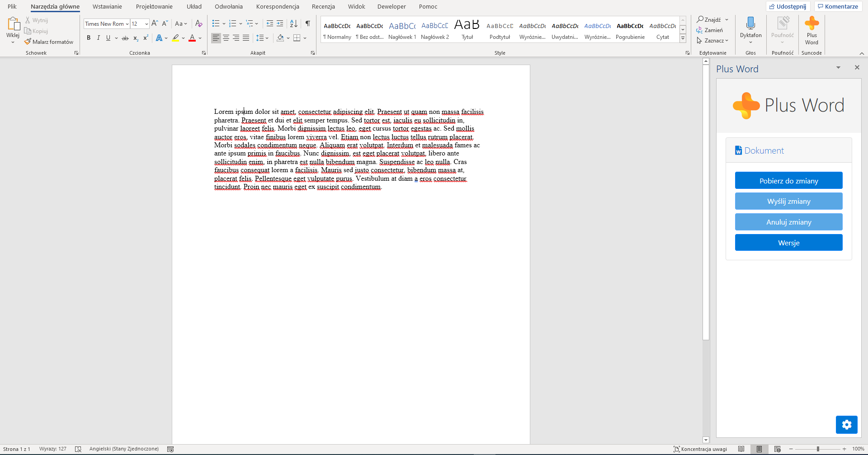Click the Malarz formatów format painter icon
The image size is (868, 455).
tap(28, 42)
